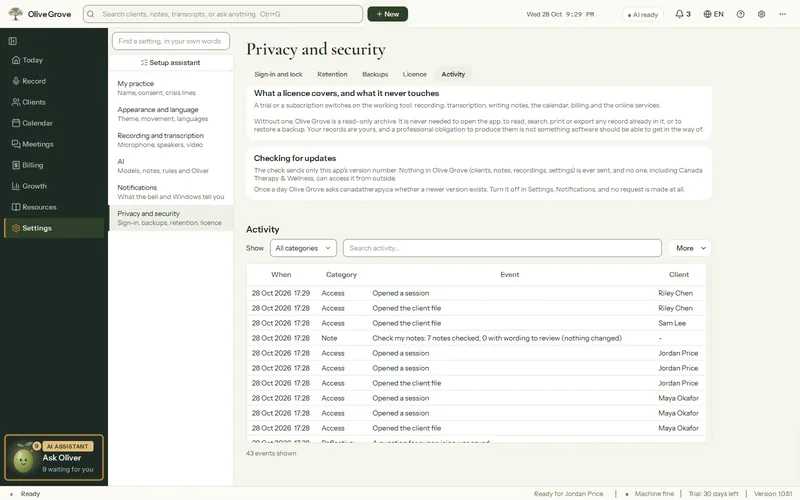Open notifications bell showing 3

click(x=683, y=14)
